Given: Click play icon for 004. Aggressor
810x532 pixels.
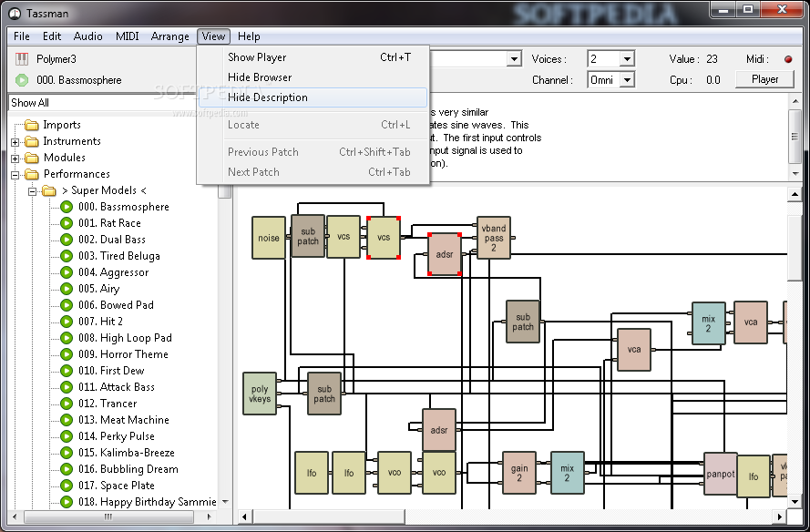Looking at the screenshot, I should 67,272.
